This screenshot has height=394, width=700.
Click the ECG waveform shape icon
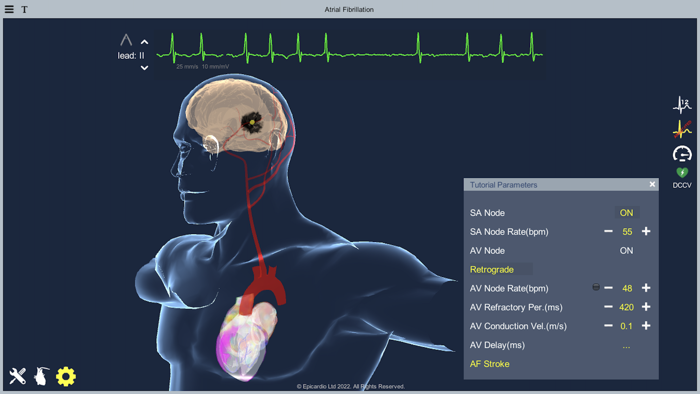pyautogui.click(x=126, y=40)
